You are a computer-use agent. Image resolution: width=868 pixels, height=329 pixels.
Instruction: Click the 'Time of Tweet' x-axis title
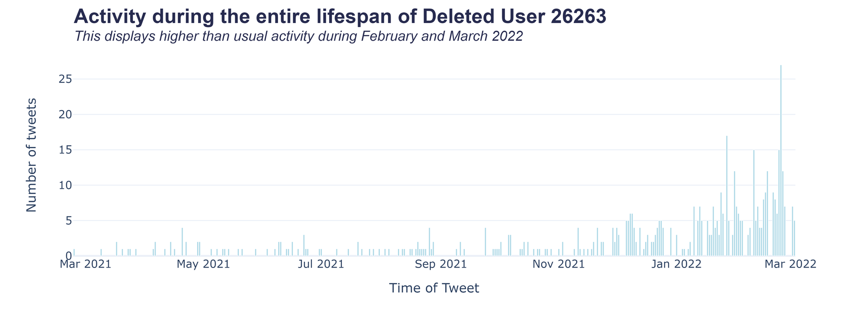click(x=434, y=288)
